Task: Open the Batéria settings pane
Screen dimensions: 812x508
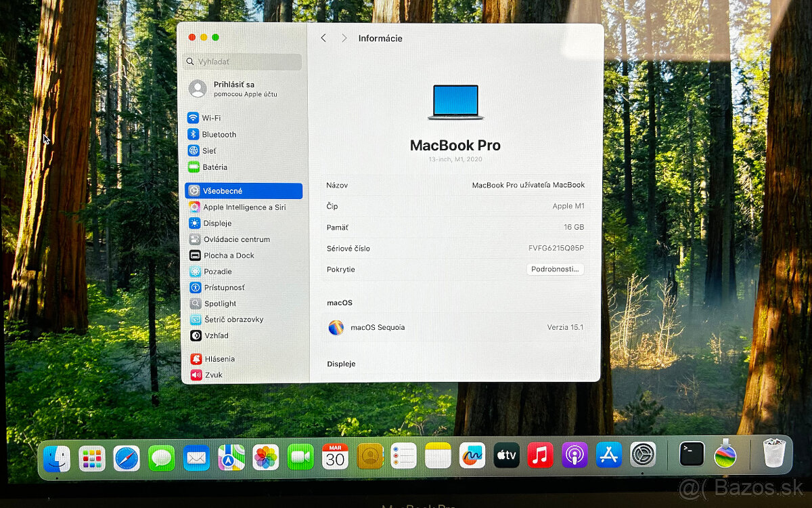Action: (215, 167)
